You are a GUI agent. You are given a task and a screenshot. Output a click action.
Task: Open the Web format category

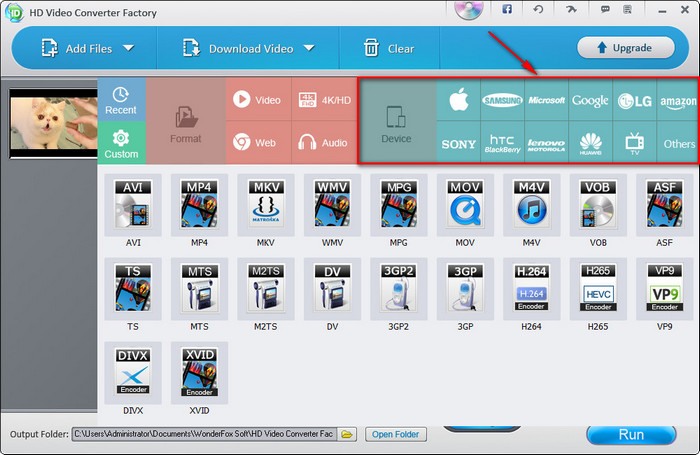258,142
